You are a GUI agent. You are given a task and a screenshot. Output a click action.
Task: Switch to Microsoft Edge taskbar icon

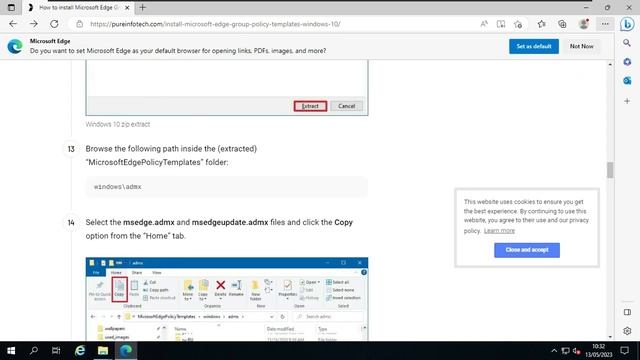click(126, 351)
